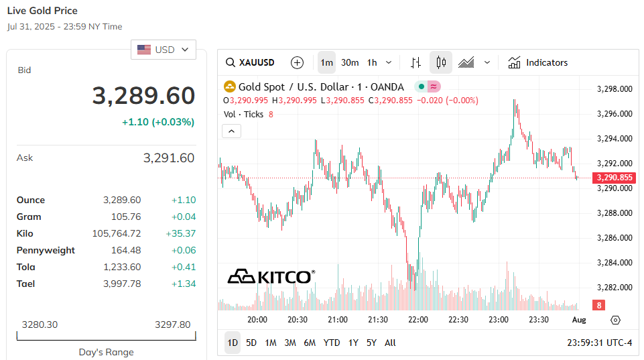Select the 1m interval
644x360 pixels.
pyautogui.click(x=326, y=62)
